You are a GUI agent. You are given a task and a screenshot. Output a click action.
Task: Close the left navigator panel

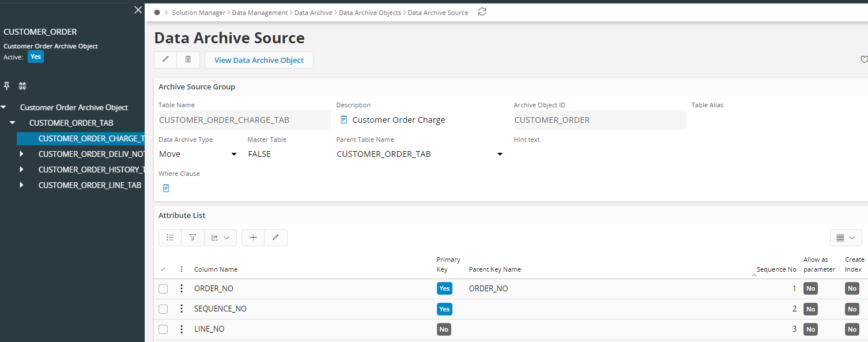click(138, 10)
